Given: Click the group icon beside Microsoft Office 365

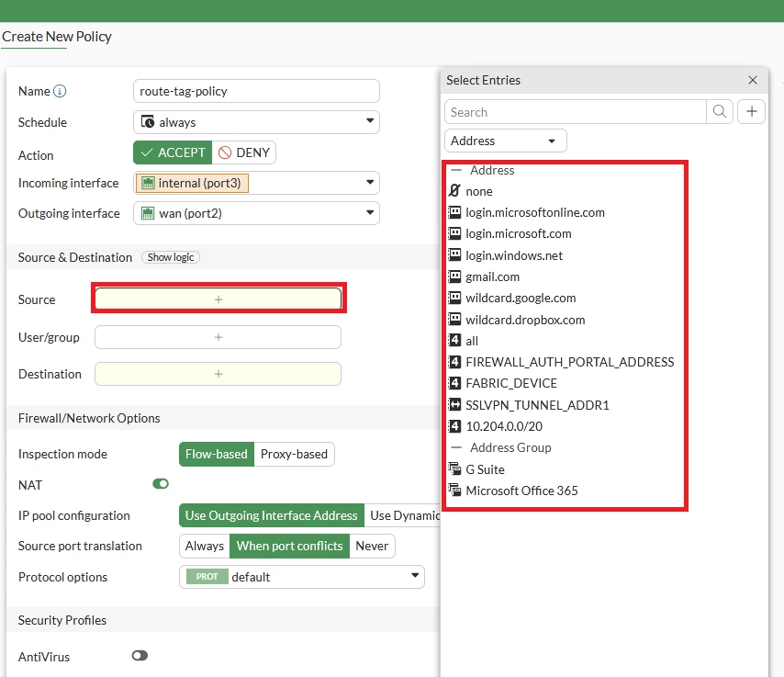Looking at the screenshot, I should point(454,491).
